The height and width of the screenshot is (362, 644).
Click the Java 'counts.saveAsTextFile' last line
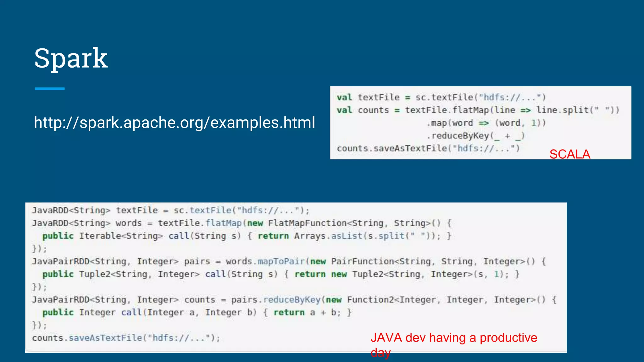pyautogui.click(x=126, y=338)
